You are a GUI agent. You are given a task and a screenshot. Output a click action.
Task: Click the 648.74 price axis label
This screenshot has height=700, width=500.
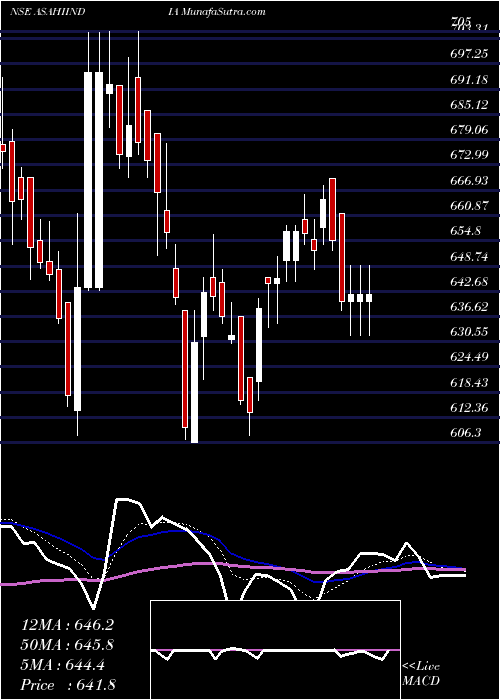[x=467, y=257]
